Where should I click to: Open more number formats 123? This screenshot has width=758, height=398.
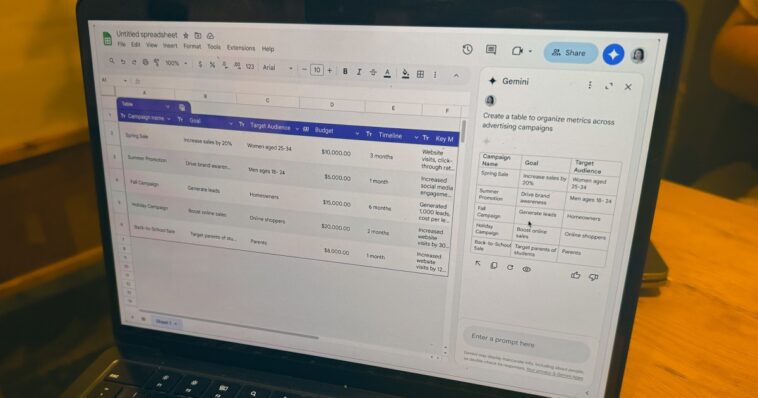[249, 66]
